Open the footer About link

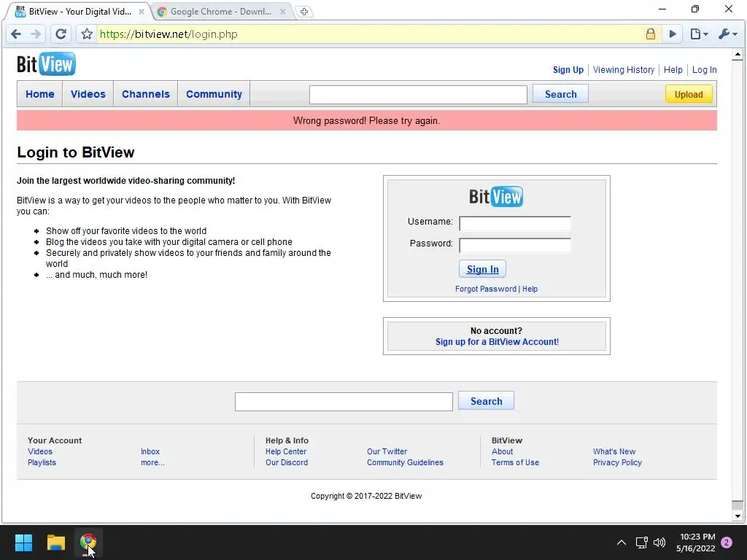(502, 451)
